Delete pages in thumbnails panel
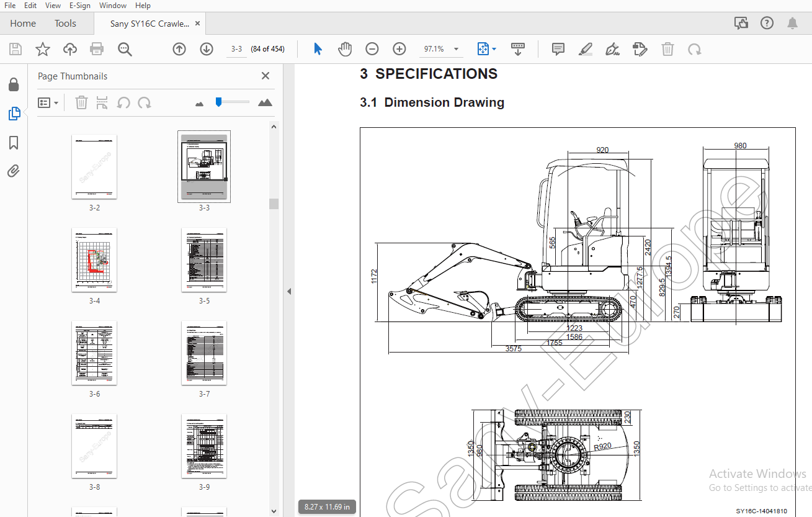The width and height of the screenshot is (812, 517). point(81,102)
